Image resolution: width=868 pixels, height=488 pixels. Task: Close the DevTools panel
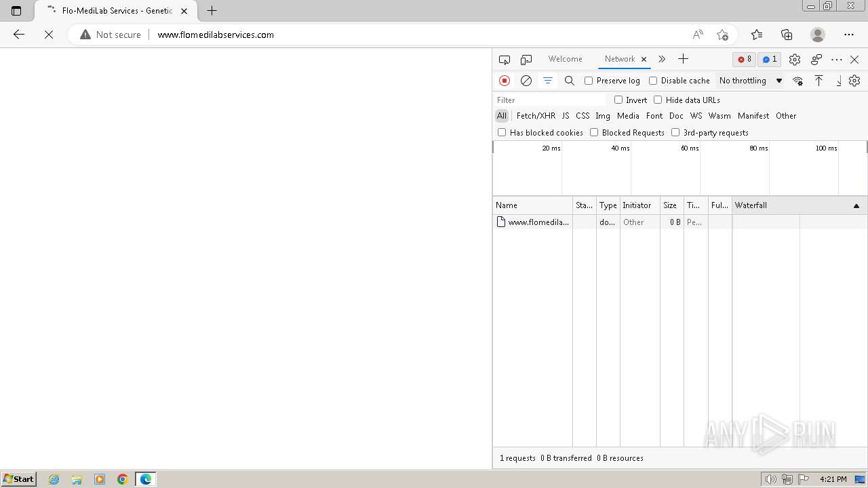854,60
